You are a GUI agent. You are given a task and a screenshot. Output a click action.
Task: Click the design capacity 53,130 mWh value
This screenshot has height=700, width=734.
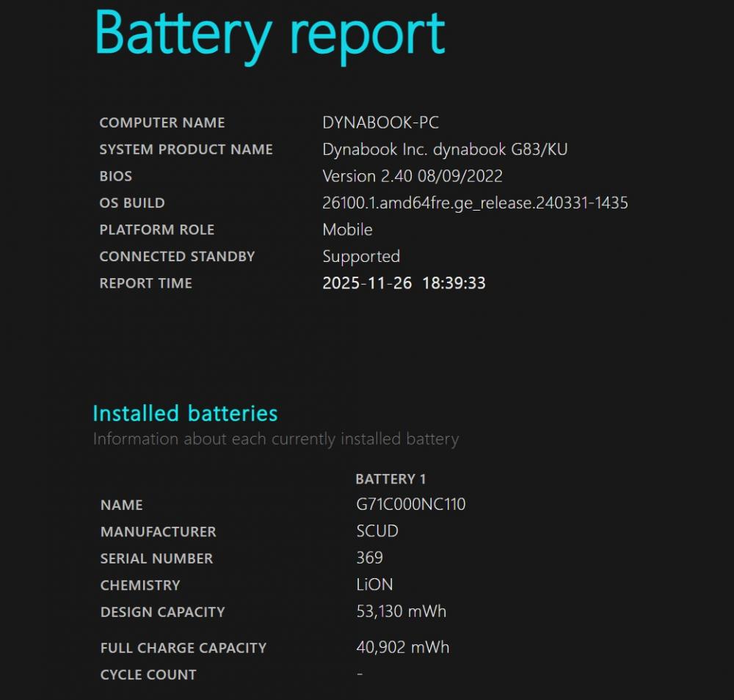[x=401, y=612]
